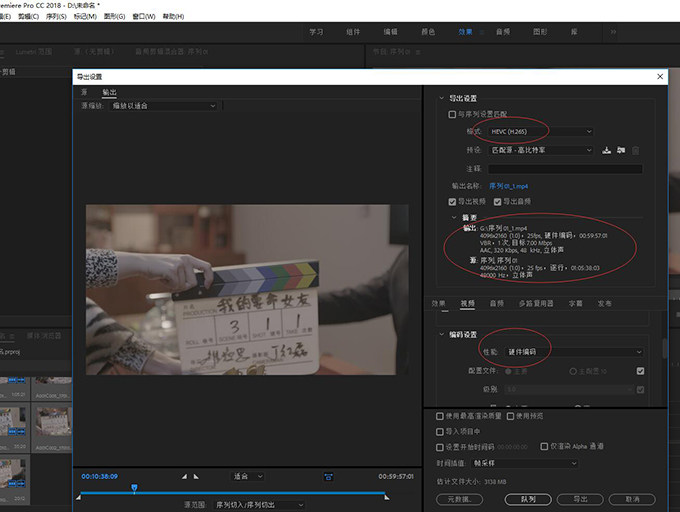Viewport: 680px width, 512px height.
Task: Open program monitor 序列01 panel menu
Action: pos(418,52)
